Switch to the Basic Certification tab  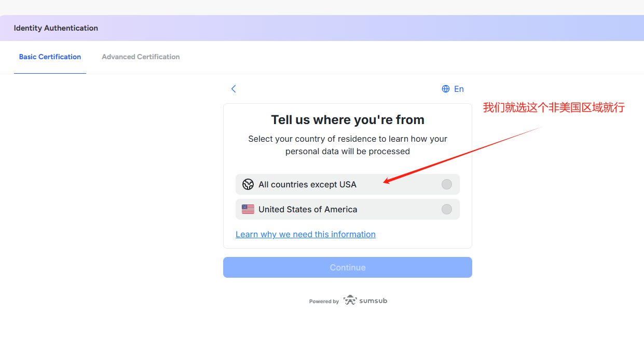(50, 57)
